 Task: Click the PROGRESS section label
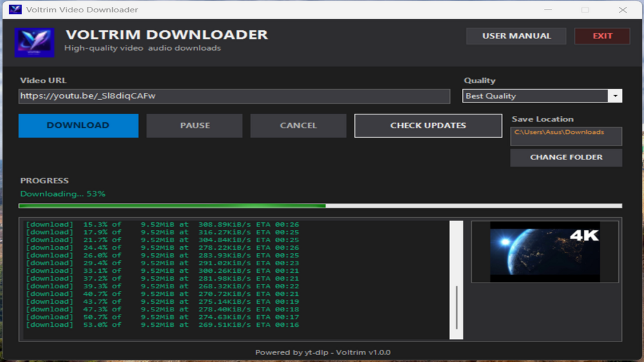coord(44,181)
